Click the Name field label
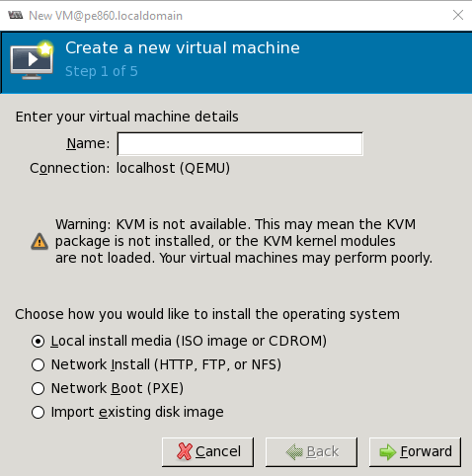The height and width of the screenshot is (476, 472). (x=88, y=143)
